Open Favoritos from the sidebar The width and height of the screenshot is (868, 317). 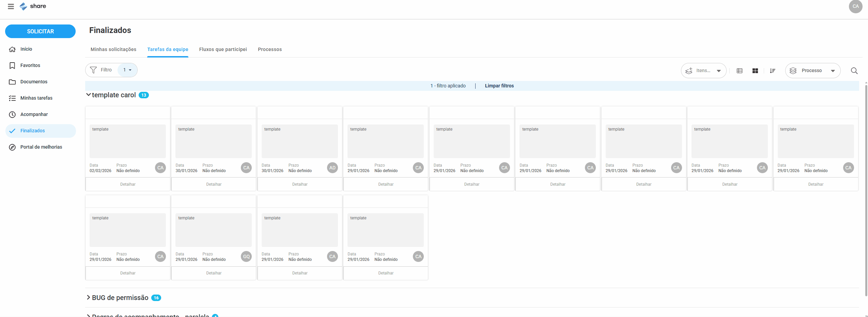[30, 65]
